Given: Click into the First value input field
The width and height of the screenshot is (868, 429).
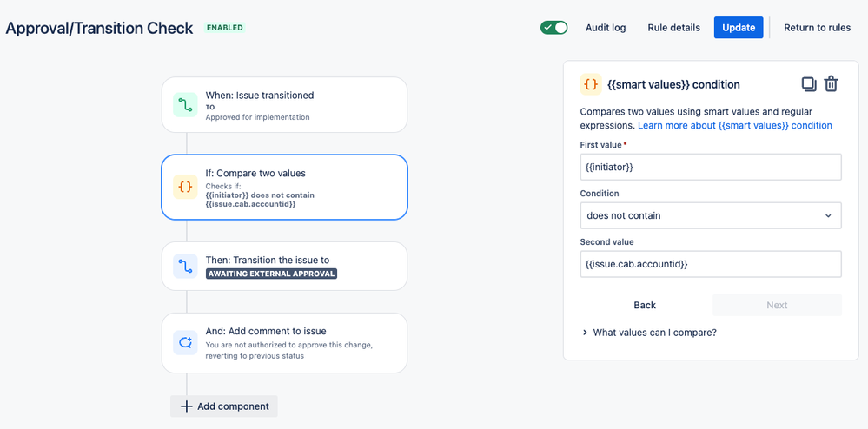Looking at the screenshot, I should pos(711,168).
